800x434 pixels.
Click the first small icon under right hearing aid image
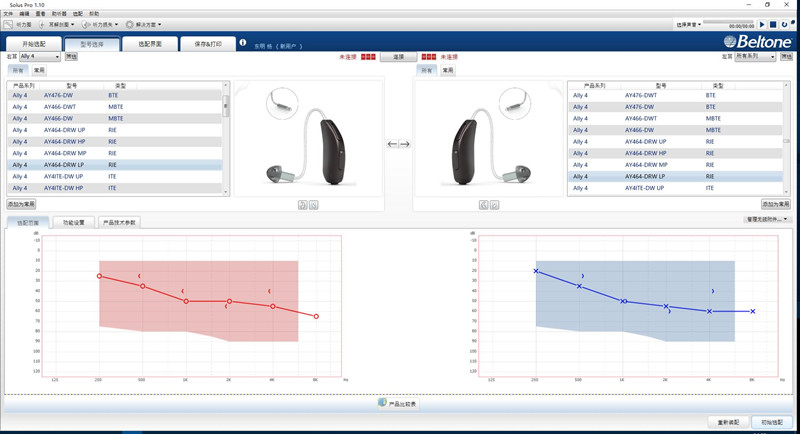coord(483,204)
